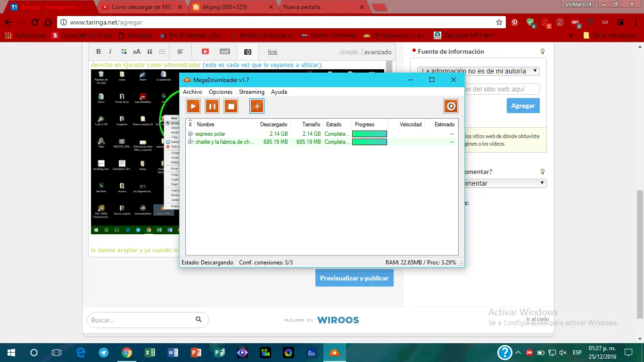Insert a YouTube video in editor
Screen dimensions: 644x362
(205, 52)
